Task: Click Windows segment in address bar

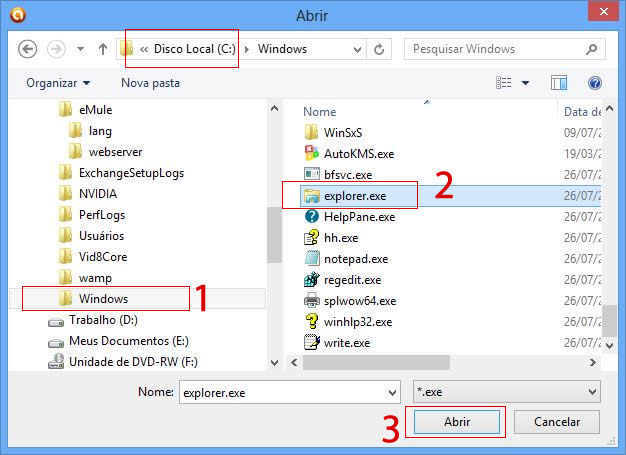Action: coord(282,49)
